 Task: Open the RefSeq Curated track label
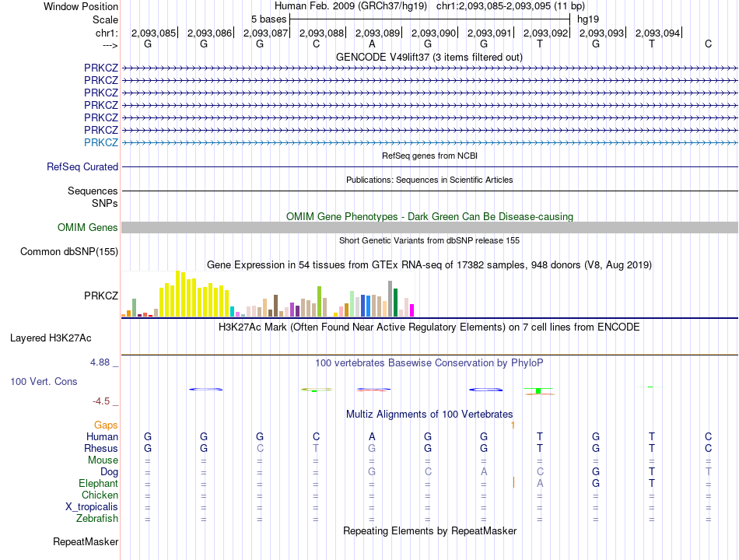coord(82,167)
